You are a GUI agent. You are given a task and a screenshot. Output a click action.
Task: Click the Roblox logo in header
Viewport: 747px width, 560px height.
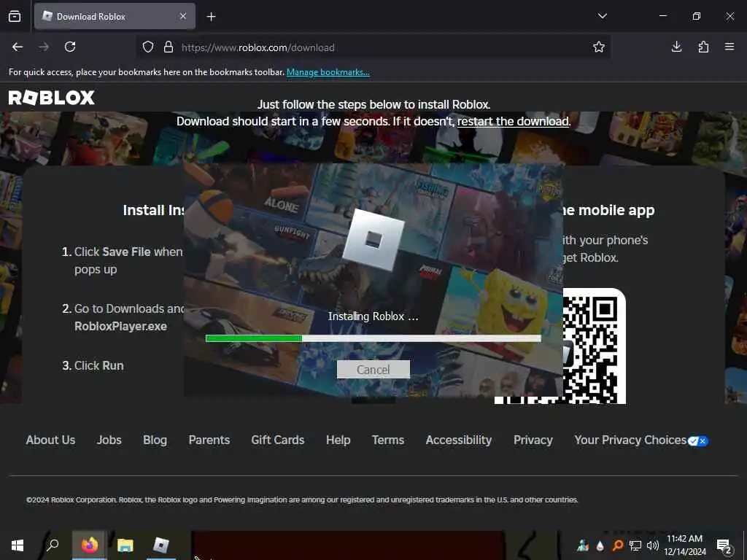click(52, 98)
